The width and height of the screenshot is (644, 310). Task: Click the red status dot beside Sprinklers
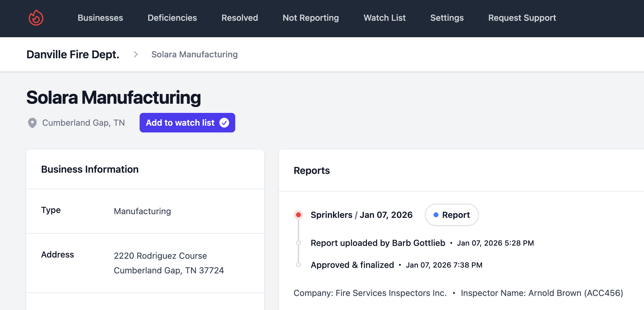click(x=298, y=215)
